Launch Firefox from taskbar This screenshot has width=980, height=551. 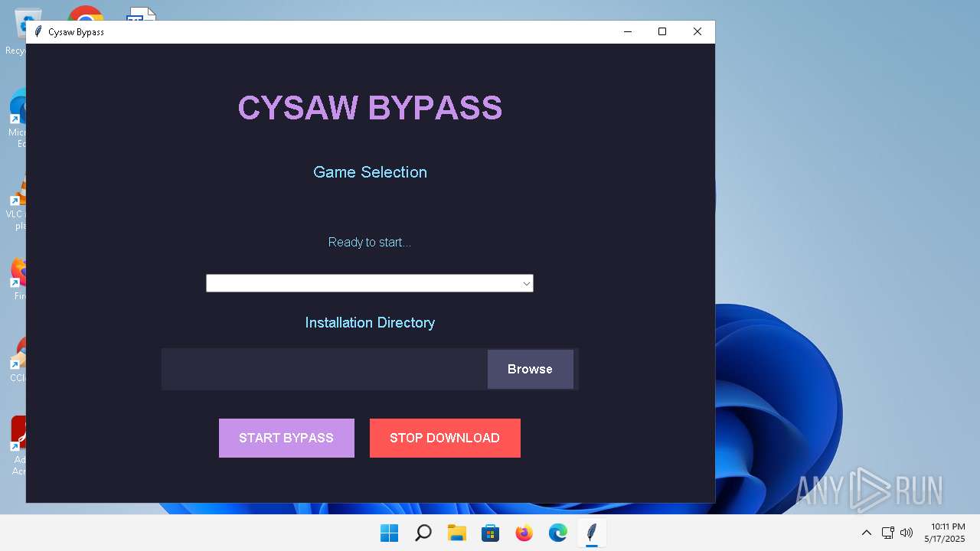(x=524, y=533)
